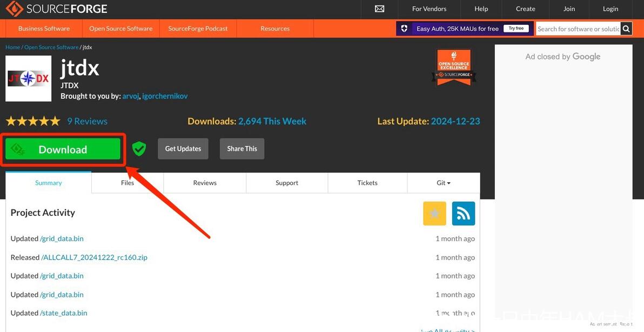Click the green Download button
This screenshot has width=644, height=332.
pos(63,149)
